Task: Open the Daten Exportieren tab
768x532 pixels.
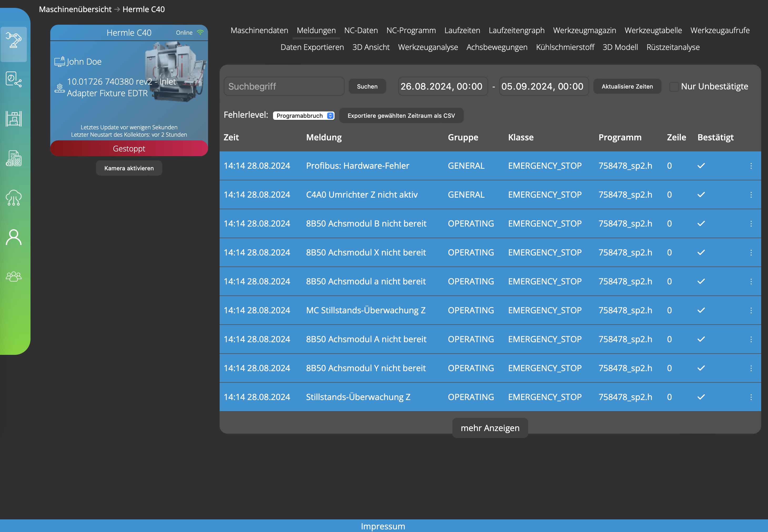Action: pos(312,47)
